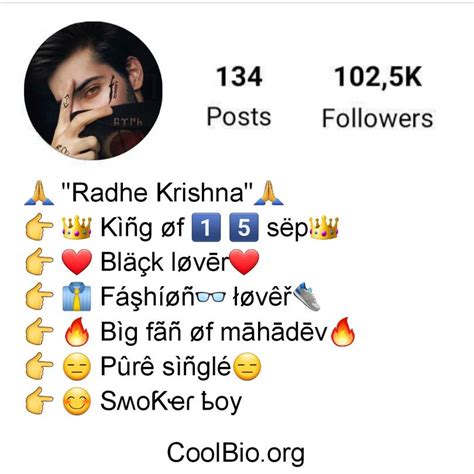Click the 134 Posts count
This screenshot has width=474, height=474.
[239, 96]
